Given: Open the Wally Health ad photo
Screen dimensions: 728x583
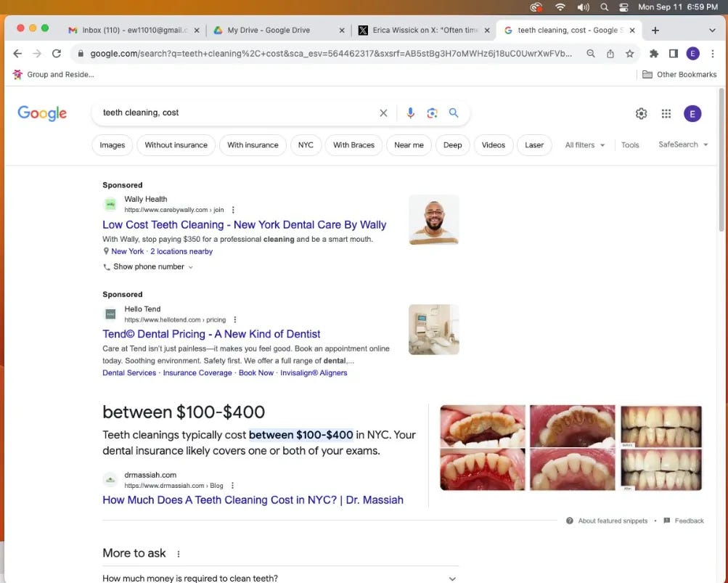Looking at the screenshot, I should [433, 220].
